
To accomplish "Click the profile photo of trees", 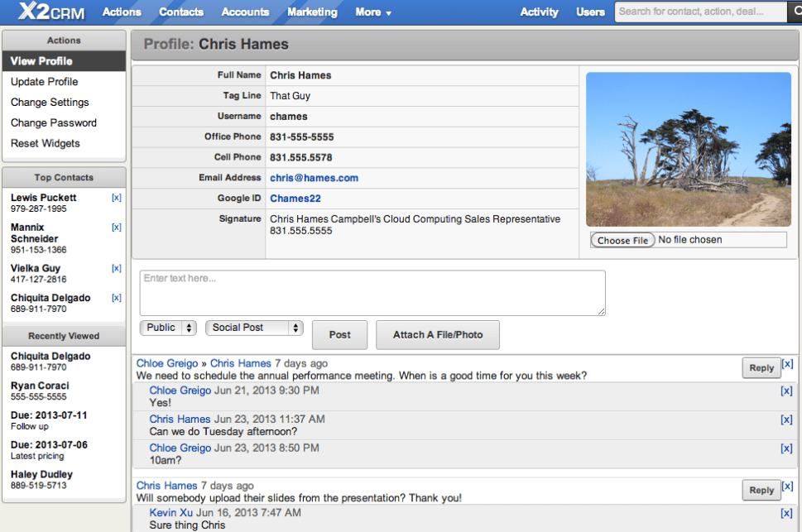I will click(x=689, y=150).
